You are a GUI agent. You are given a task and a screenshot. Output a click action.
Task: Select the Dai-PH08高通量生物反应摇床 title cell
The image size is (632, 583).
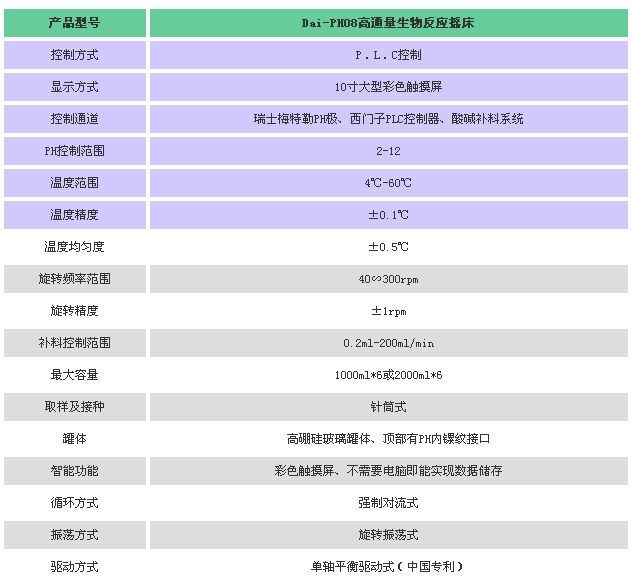[x=388, y=22]
